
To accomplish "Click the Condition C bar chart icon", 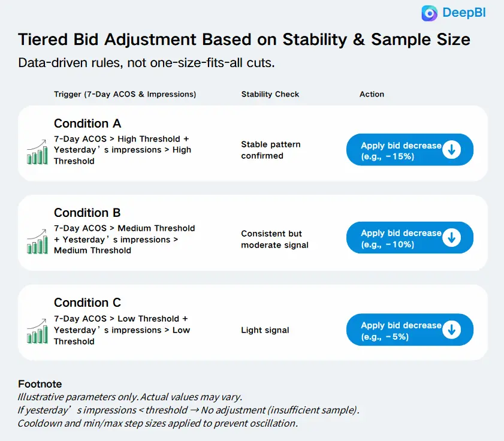I will (x=37, y=330).
